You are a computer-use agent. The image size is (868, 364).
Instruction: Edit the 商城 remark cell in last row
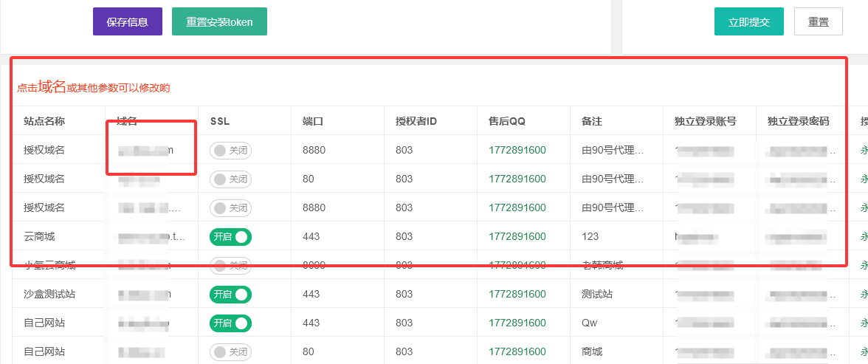pos(592,351)
